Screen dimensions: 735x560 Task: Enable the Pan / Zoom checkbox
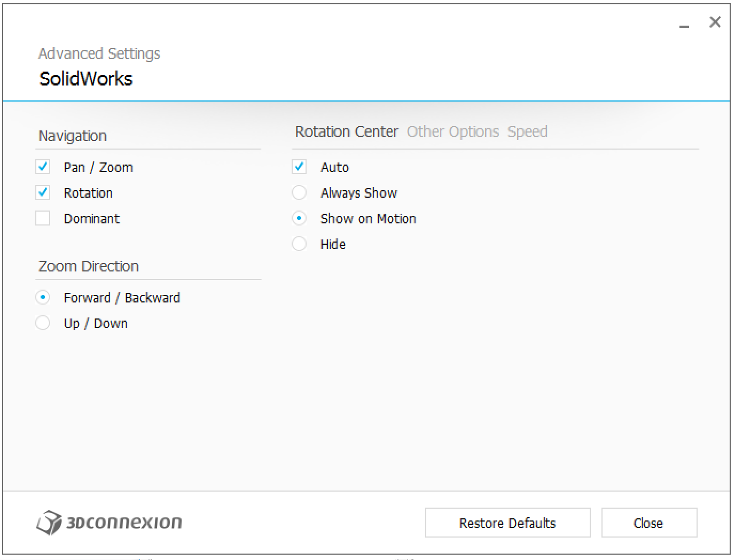click(x=43, y=167)
